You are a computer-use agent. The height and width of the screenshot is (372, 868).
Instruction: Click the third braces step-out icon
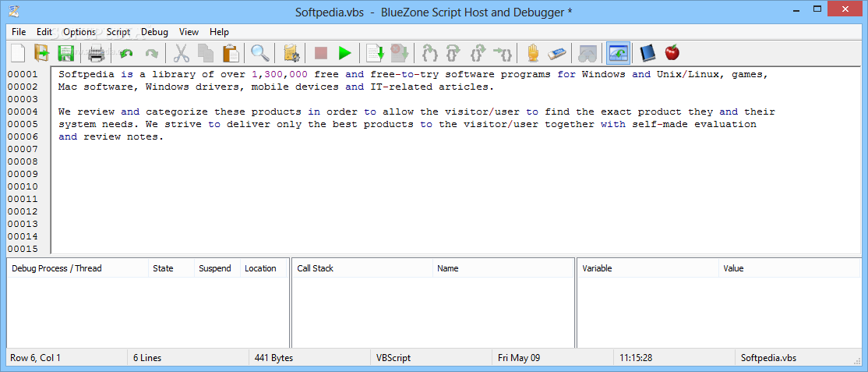tap(478, 53)
